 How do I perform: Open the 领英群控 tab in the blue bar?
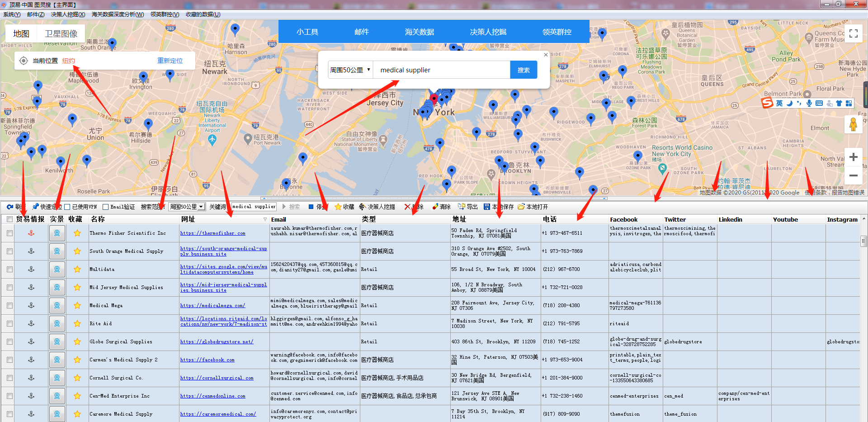(x=557, y=32)
